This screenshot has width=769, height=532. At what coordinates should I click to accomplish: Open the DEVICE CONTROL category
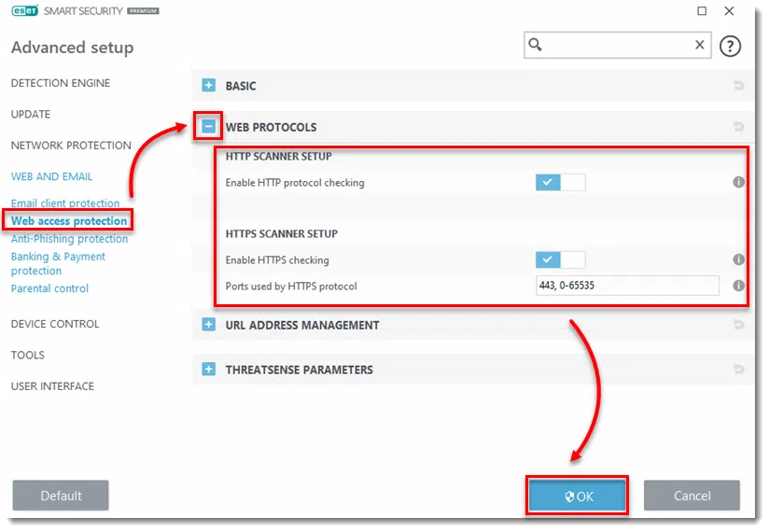click(x=55, y=324)
